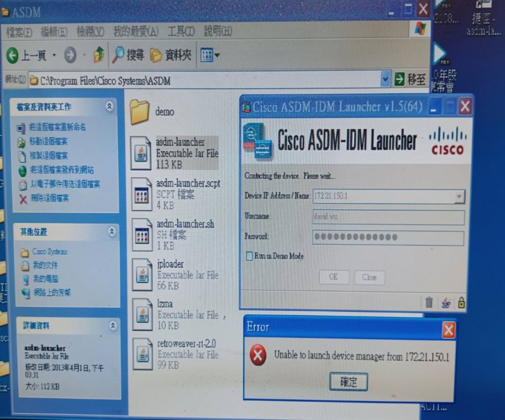The image size is (505, 420).
Task: Collapse the Details (詳細資料) panel
Action: coord(113,325)
